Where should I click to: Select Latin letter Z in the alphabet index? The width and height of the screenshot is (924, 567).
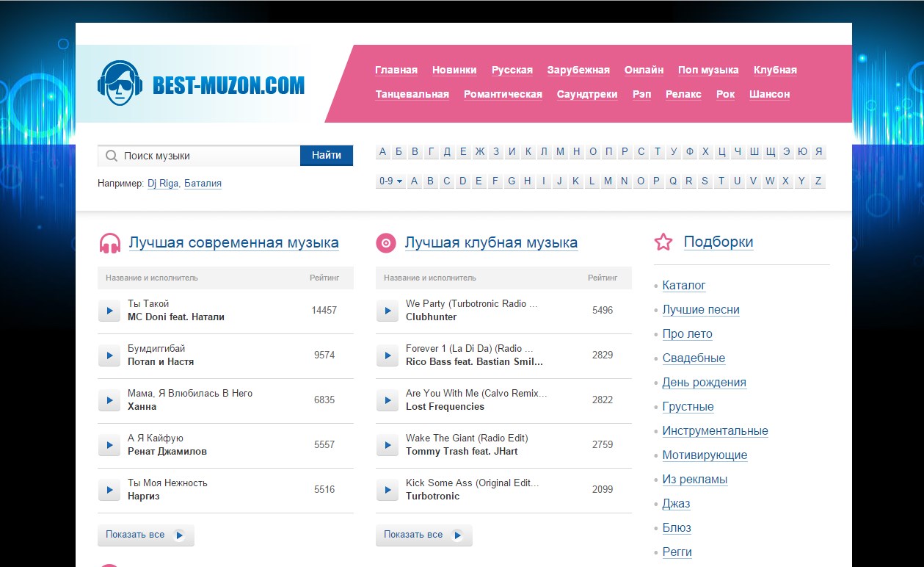[x=818, y=181]
